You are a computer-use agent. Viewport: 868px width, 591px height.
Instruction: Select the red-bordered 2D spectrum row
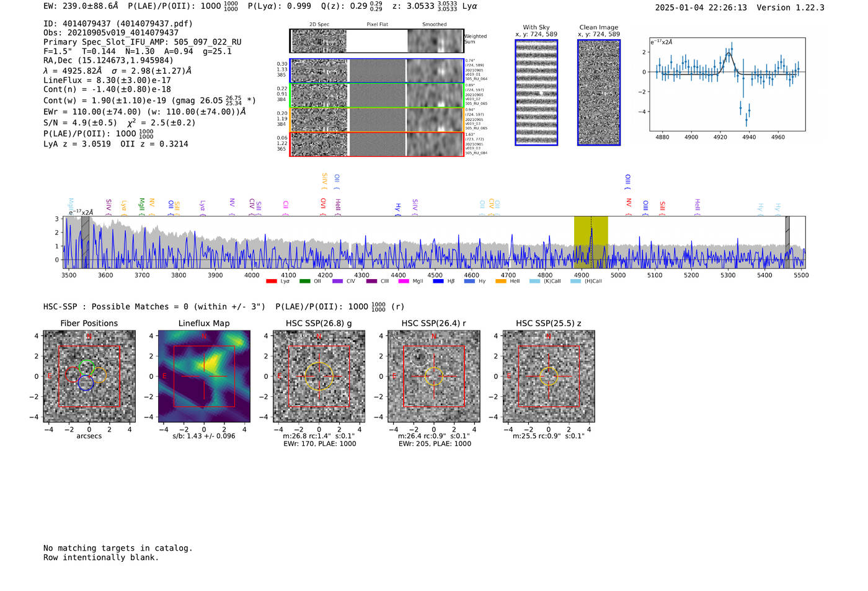click(377, 144)
